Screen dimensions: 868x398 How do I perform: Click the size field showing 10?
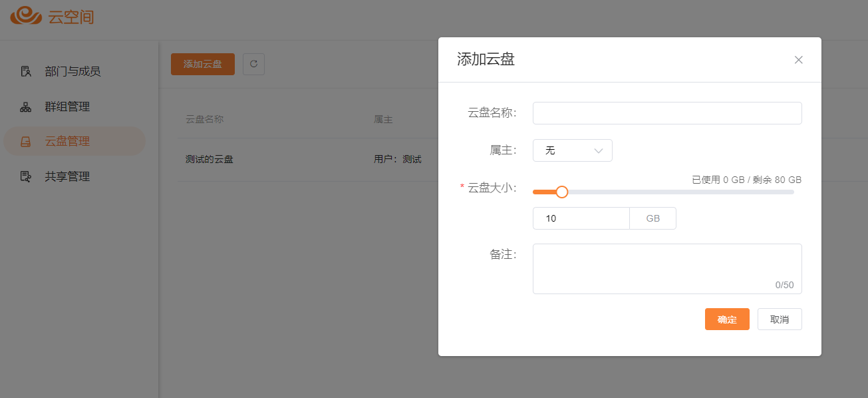tap(581, 218)
